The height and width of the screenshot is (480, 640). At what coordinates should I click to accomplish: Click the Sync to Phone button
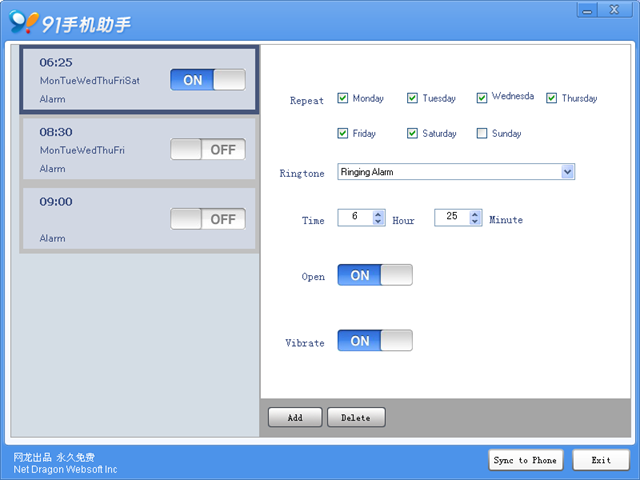pos(526,460)
